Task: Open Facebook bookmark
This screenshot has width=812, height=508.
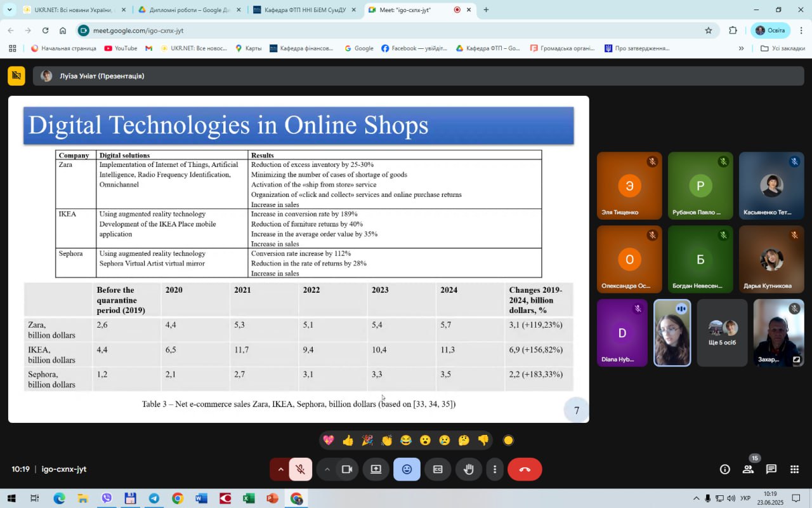Action: (414, 48)
